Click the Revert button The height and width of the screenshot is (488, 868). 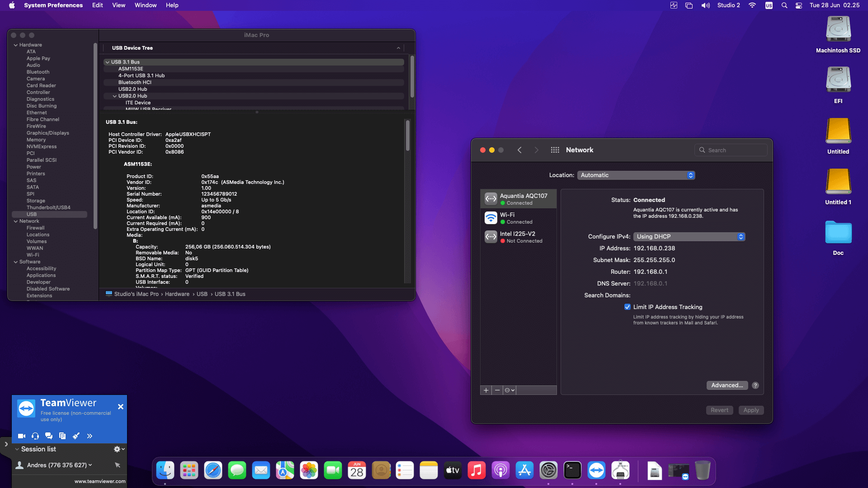point(719,410)
